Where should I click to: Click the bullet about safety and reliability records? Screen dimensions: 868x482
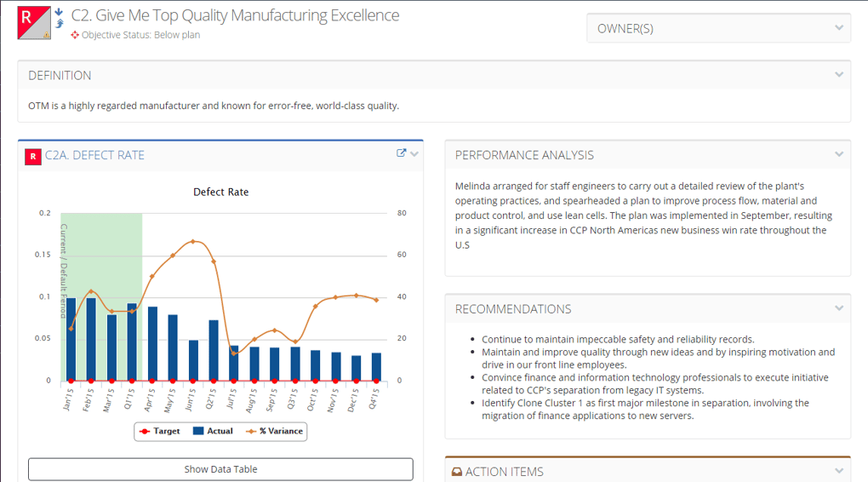click(x=618, y=339)
